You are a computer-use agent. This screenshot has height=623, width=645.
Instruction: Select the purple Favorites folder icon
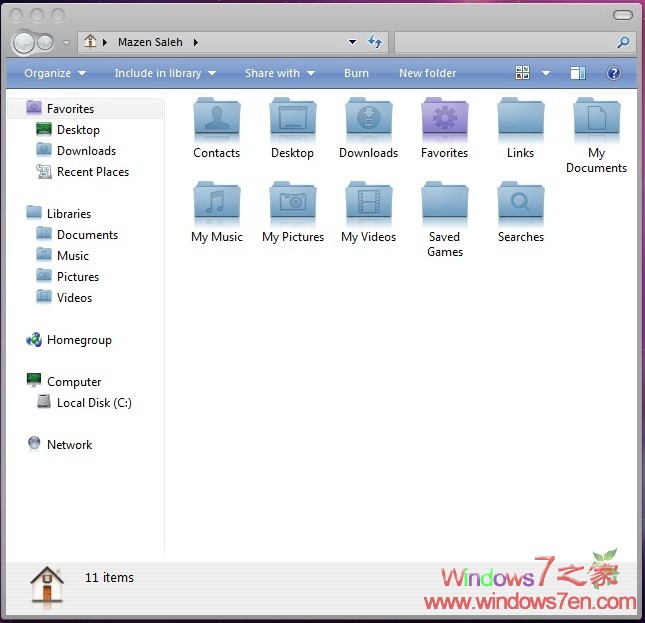pyautogui.click(x=445, y=120)
